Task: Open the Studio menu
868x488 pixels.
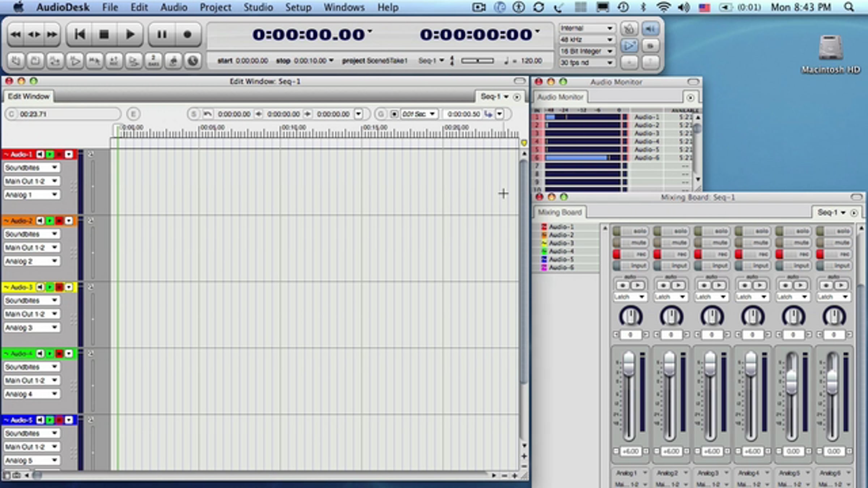Action: tap(258, 7)
